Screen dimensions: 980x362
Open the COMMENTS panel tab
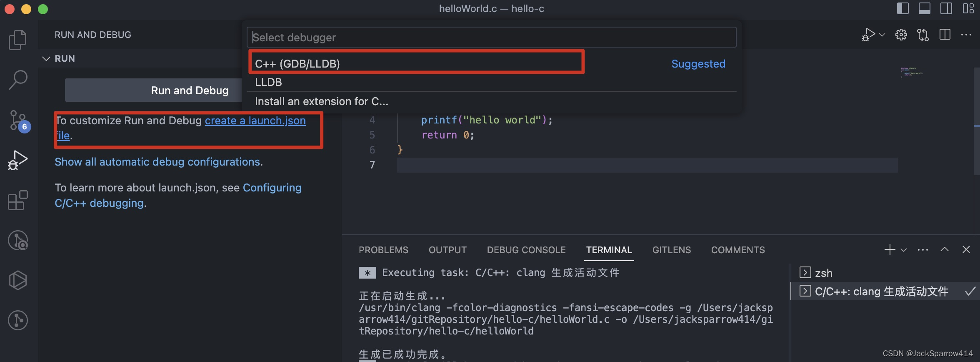click(x=738, y=250)
